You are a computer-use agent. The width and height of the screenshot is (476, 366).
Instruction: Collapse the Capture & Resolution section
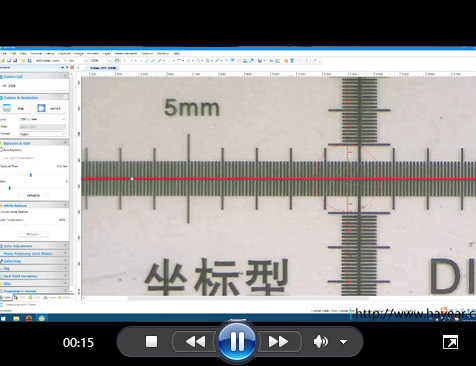click(x=65, y=97)
